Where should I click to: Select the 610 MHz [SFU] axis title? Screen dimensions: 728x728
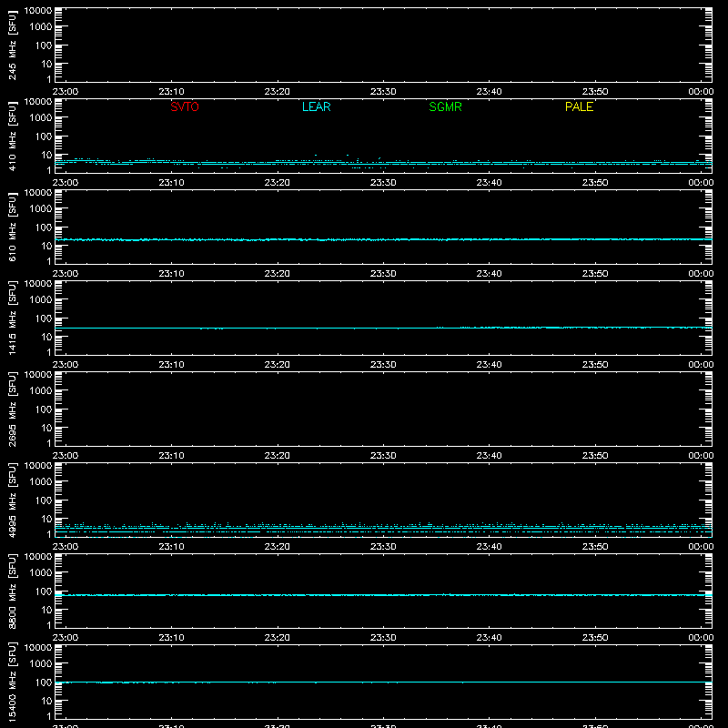pos(12,227)
